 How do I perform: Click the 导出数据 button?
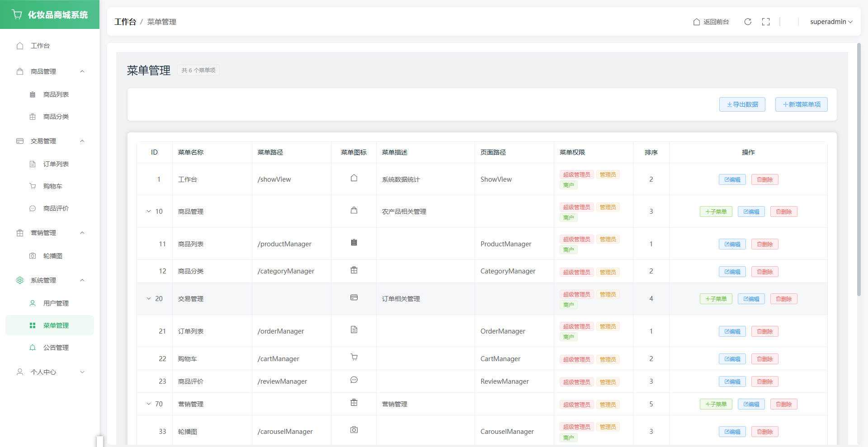click(742, 104)
